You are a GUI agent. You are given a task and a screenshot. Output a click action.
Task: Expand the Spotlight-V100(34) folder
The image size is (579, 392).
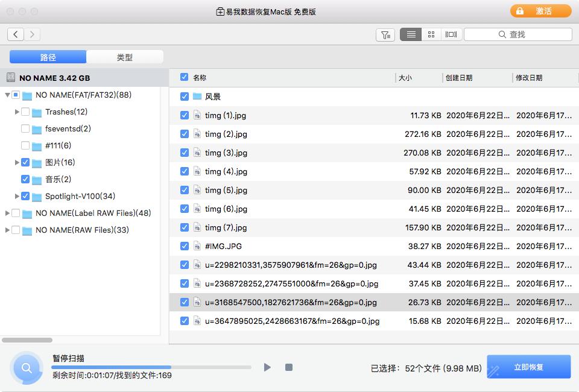tap(16, 196)
